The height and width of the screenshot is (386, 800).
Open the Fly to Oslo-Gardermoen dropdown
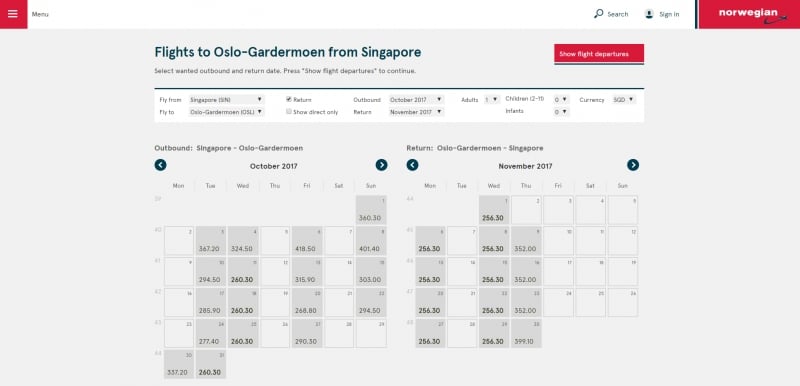tap(227, 111)
